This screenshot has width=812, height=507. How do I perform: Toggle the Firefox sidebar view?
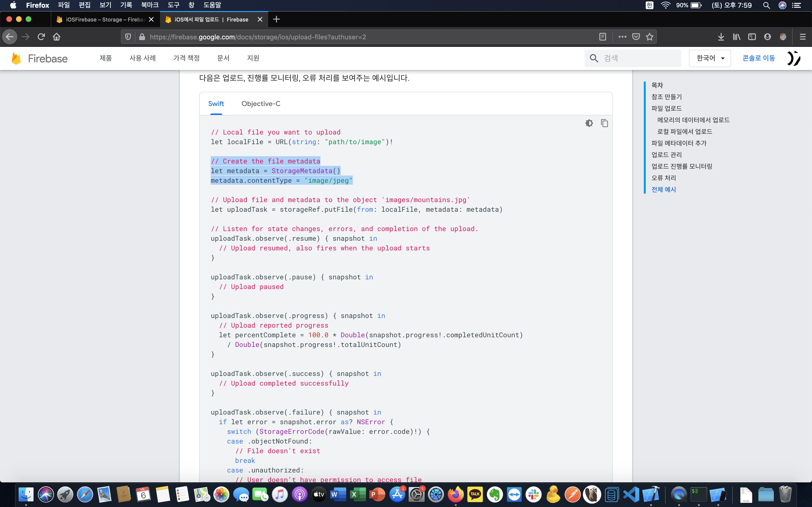pos(752,37)
